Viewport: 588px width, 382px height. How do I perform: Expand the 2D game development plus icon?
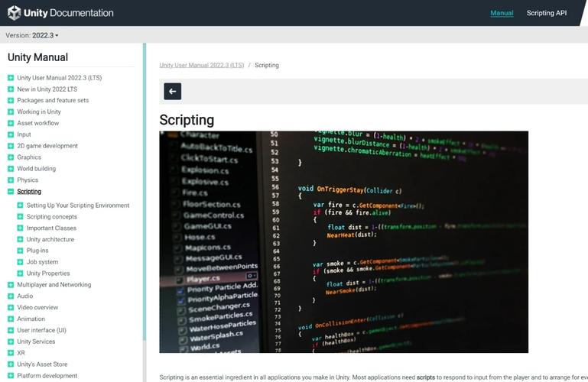click(11, 146)
